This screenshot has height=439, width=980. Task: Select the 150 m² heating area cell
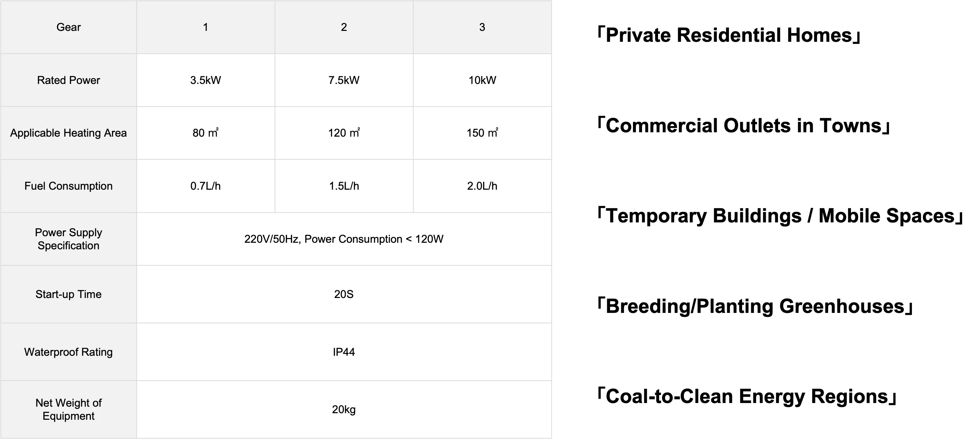click(x=482, y=133)
